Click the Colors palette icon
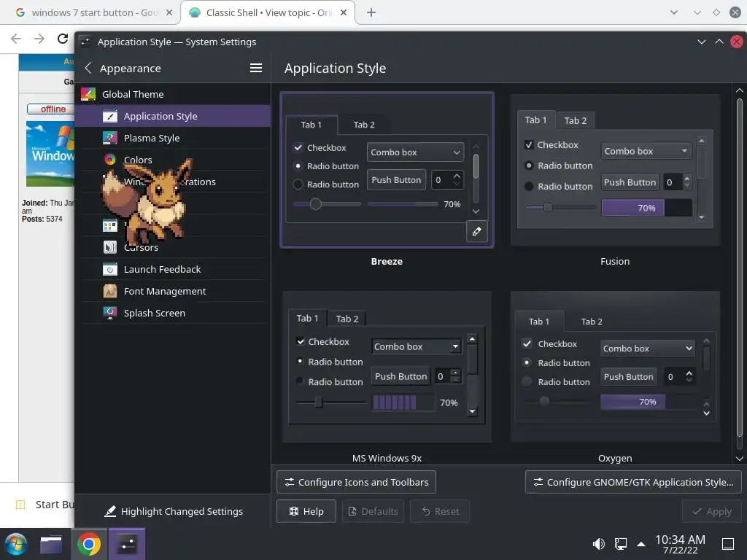 click(110, 160)
